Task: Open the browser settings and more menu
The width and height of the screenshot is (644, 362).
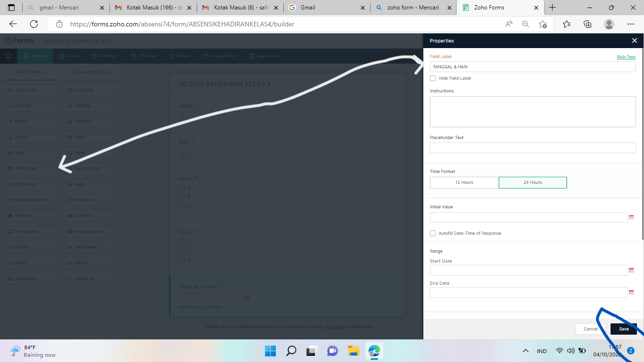Action: click(631, 24)
